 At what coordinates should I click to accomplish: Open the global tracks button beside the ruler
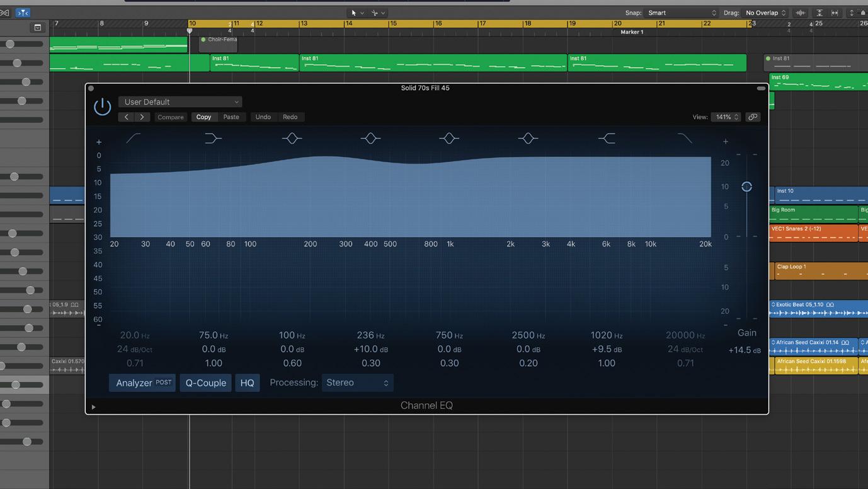38,28
